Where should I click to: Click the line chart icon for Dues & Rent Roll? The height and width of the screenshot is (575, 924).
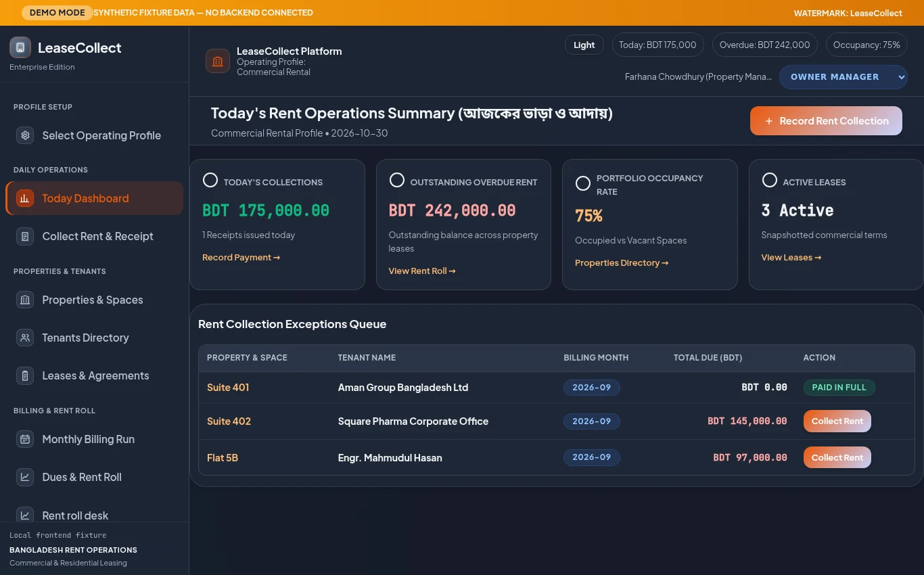coord(25,477)
